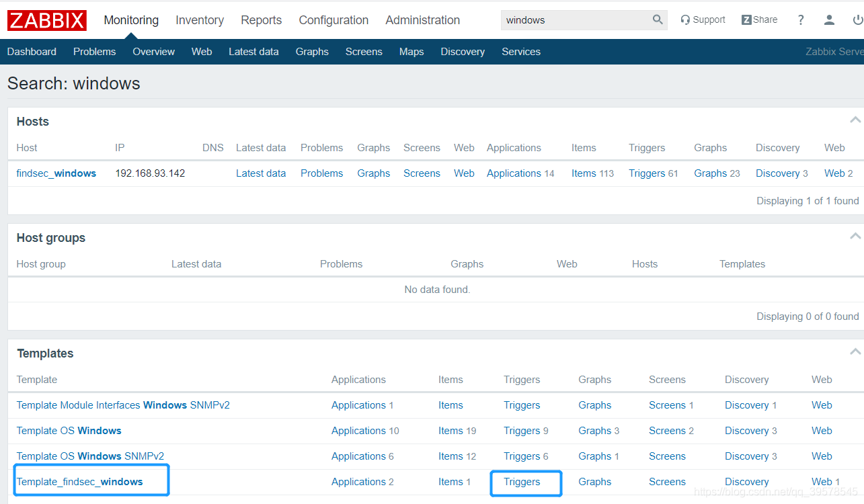Open the Inventory menu

pos(200,20)
